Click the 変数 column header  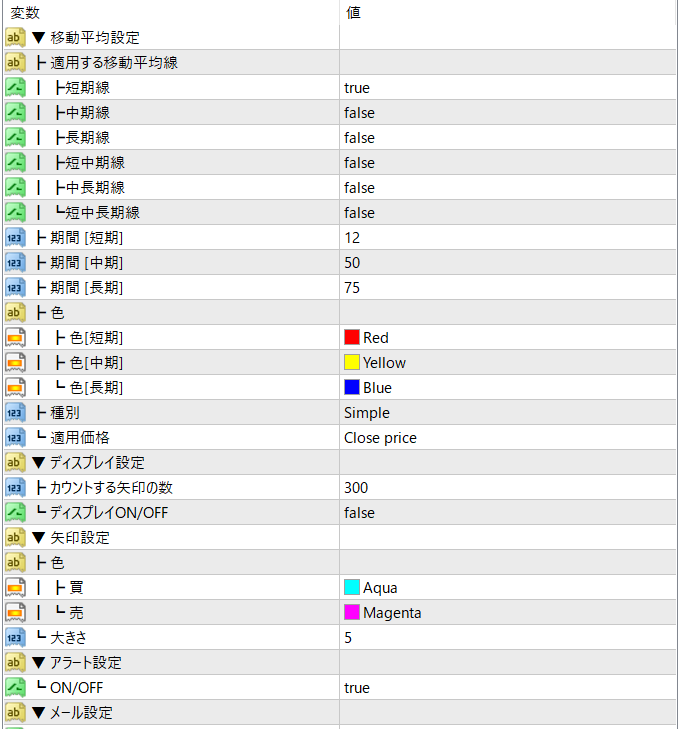pyautogui.click(x=25, y=13)
